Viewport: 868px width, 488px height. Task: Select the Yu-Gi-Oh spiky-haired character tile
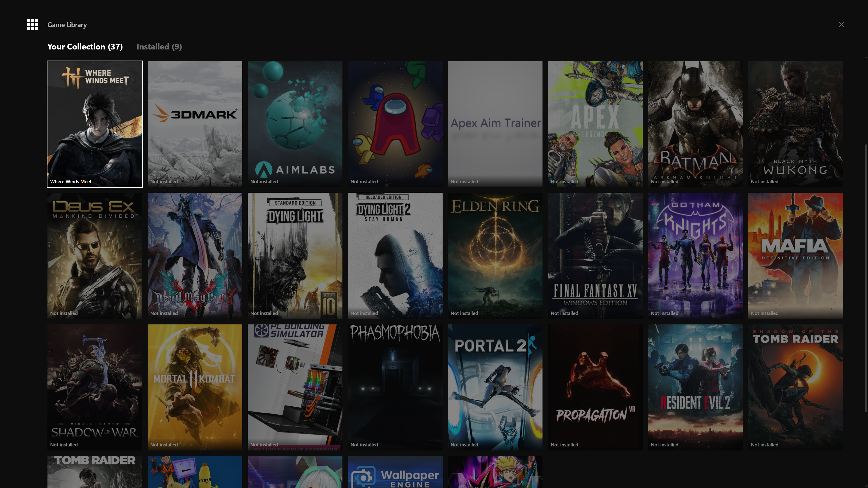tap(495, 472)
